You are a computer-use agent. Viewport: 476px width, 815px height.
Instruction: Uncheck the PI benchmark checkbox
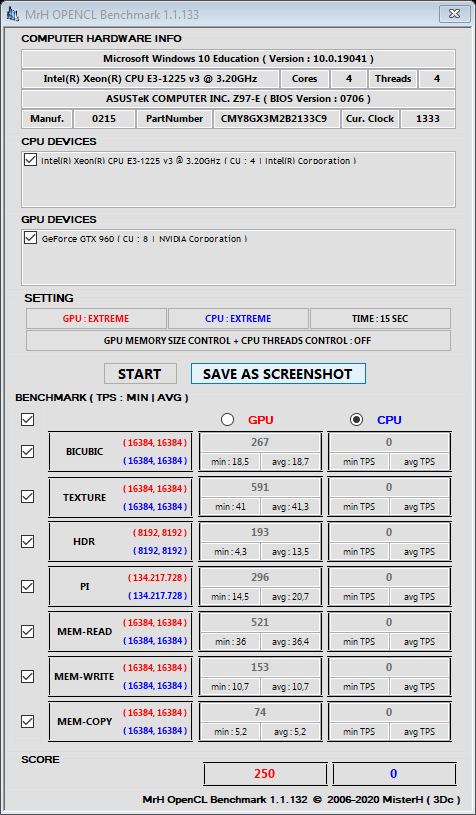pyautogui.click(x=28, y=586)
